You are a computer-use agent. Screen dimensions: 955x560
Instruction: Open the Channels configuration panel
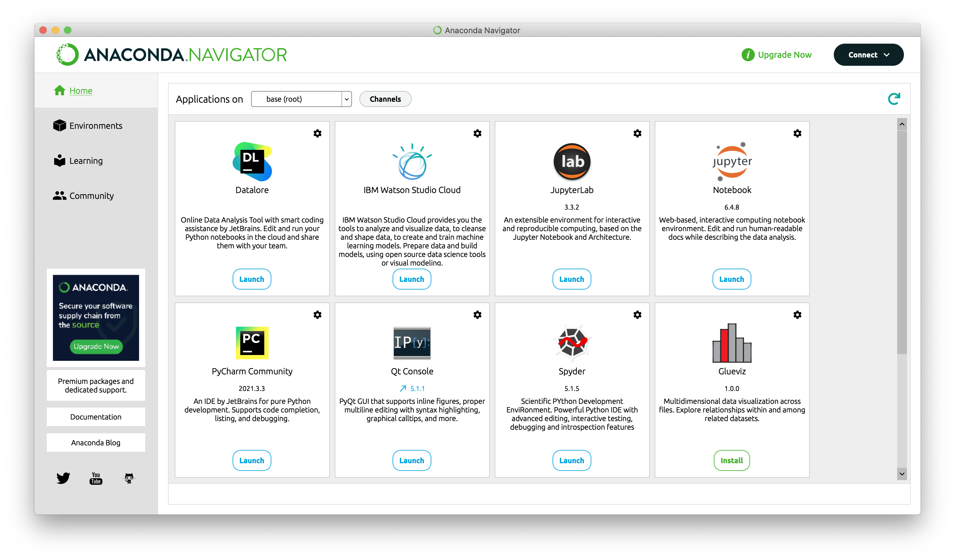tap(385, 99)
